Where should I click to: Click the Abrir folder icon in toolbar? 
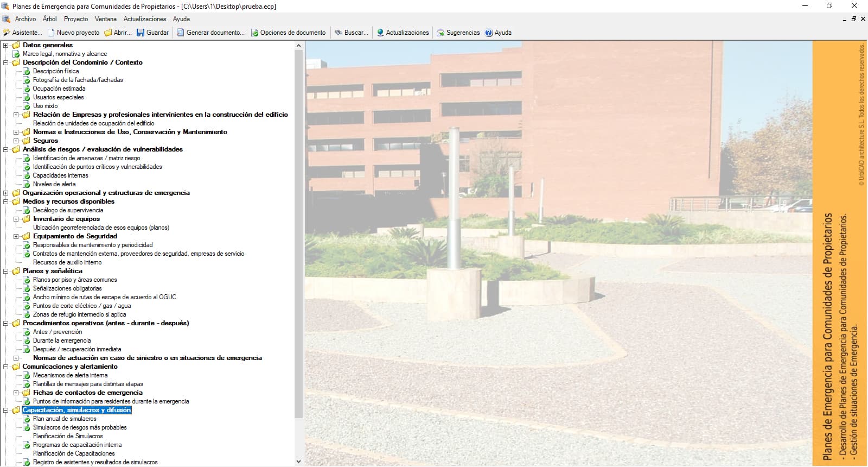click(x=108, y=33)
